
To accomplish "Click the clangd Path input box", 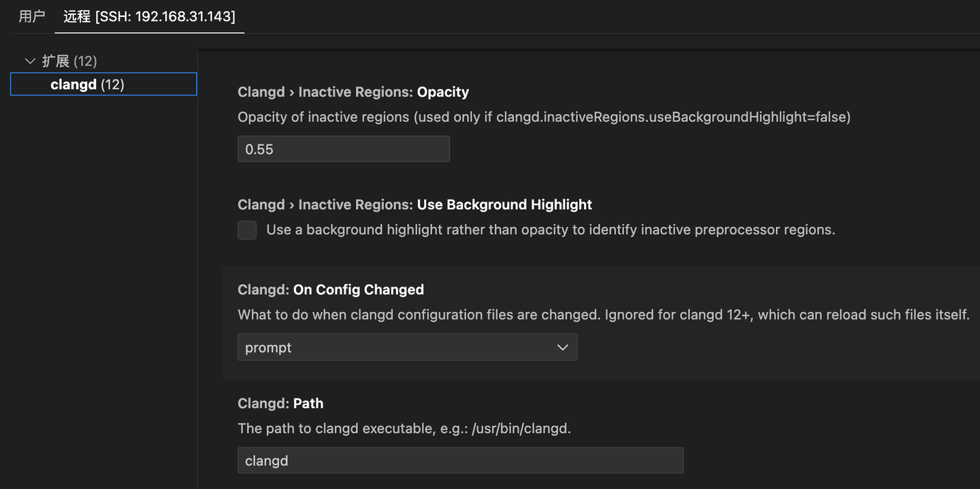I will tap(460, 460).
